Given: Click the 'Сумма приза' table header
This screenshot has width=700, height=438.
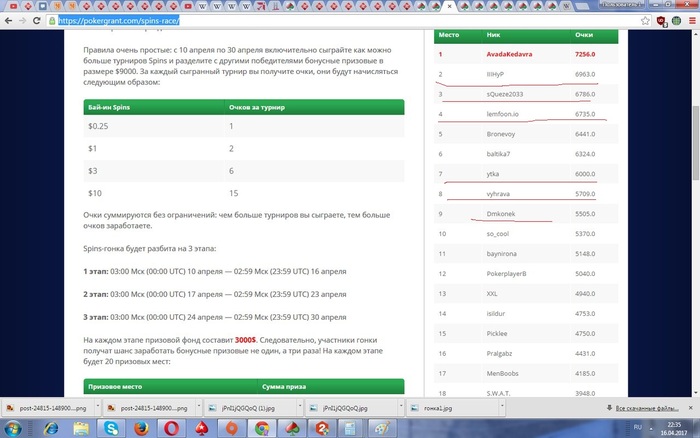Looking at the screenshot, I should pyautogui.click(x=284, y=387).
